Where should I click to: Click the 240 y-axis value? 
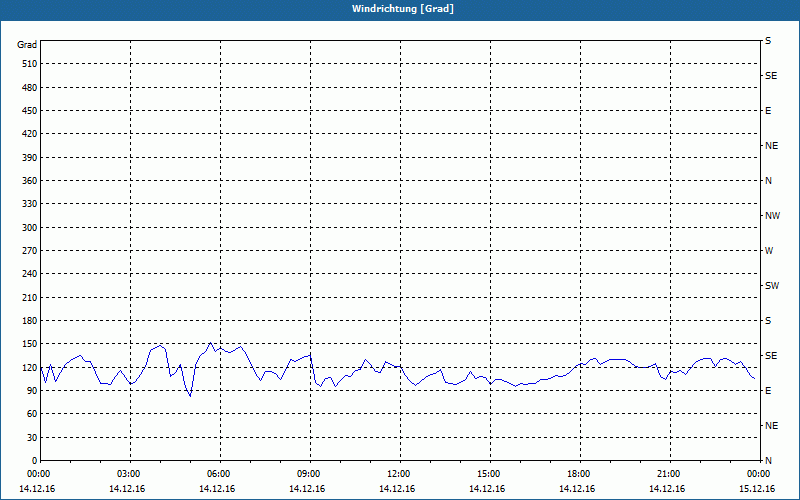pos(30,274)
